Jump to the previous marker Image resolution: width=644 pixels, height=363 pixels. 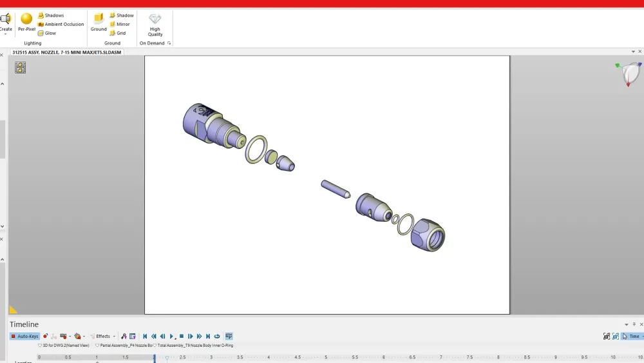tap(154, 337)
